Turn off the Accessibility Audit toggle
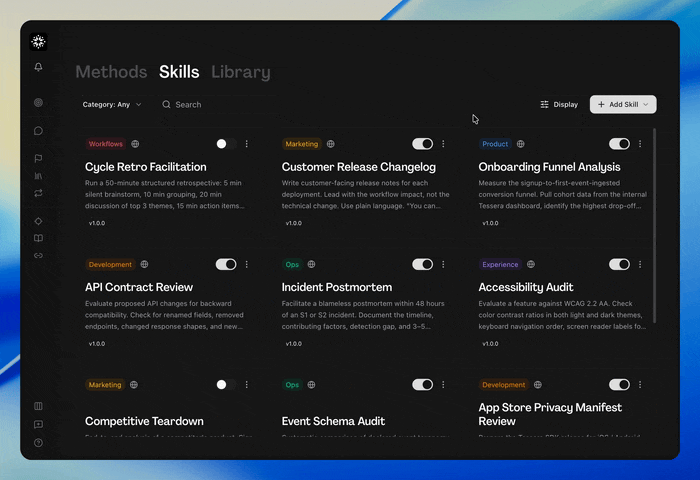 (x=619, y=264)
